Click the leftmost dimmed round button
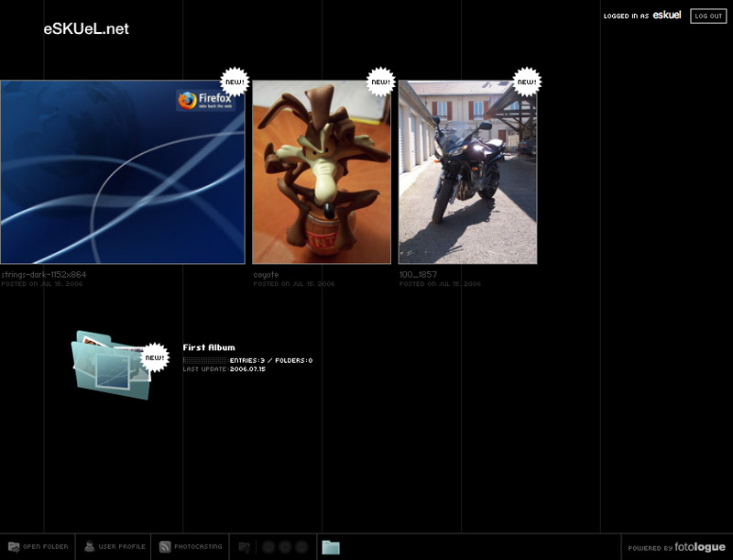Image resolution: width=733 pixels, height=560 pixels. 268,547
